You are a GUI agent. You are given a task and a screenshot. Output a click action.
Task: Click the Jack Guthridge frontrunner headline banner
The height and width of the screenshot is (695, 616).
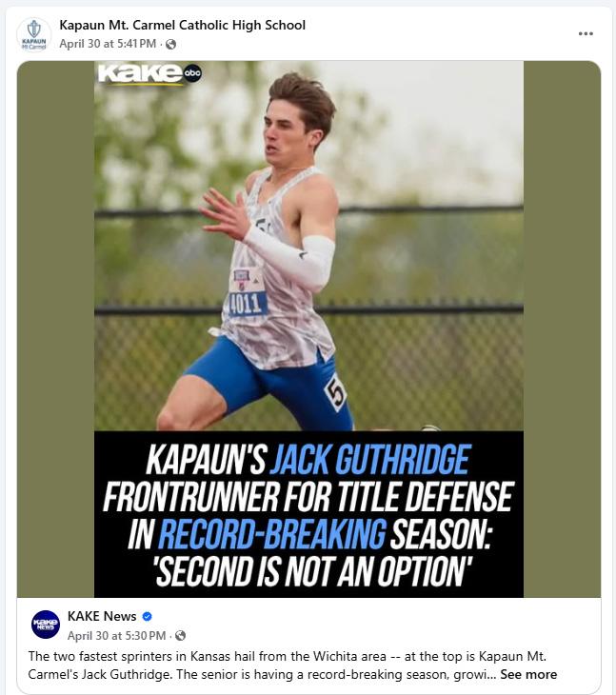click(x=308, y=514)
